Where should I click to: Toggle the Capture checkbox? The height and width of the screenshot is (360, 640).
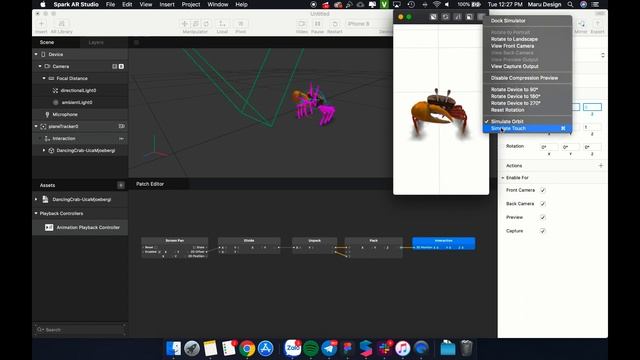(x=543, y=231)
